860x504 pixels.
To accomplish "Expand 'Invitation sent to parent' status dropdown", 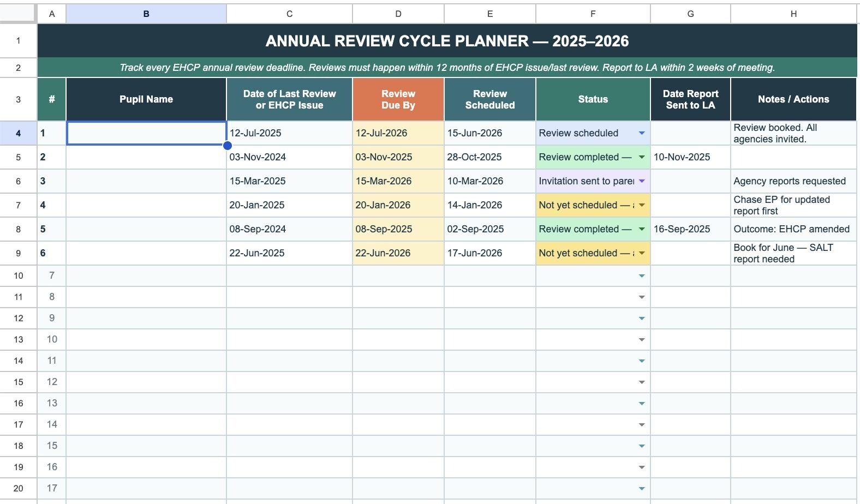I will click(x=642, y=181).
